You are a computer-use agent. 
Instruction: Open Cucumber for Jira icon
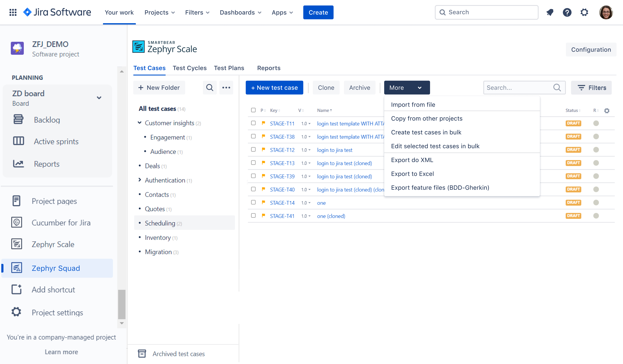pos(17,223)
